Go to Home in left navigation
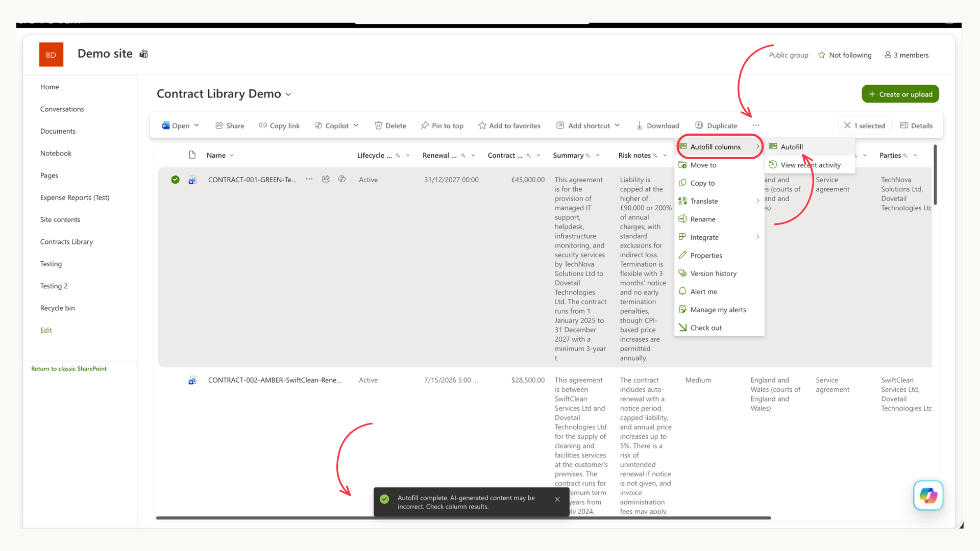The height and width of the screenshot is (551, 980). [50, 87]
